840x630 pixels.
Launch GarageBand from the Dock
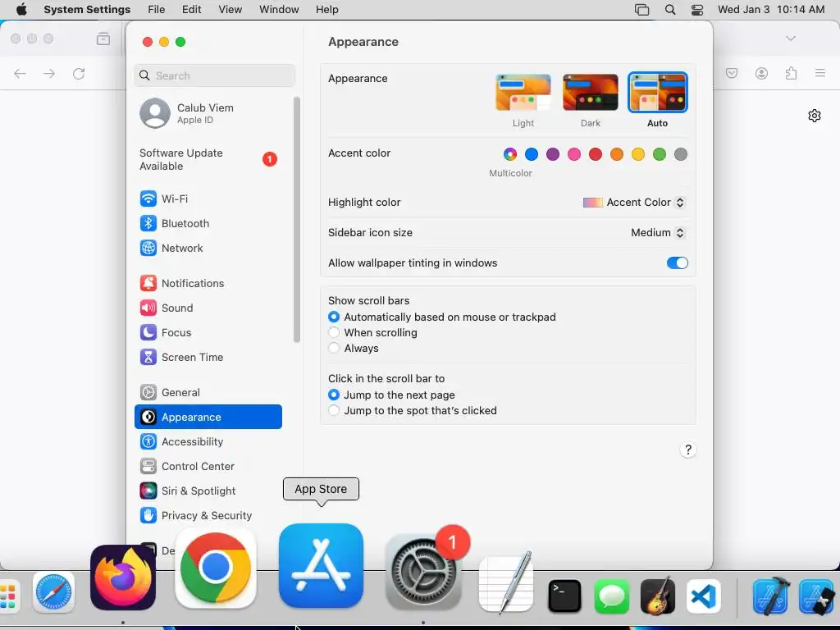coord(657,596)
